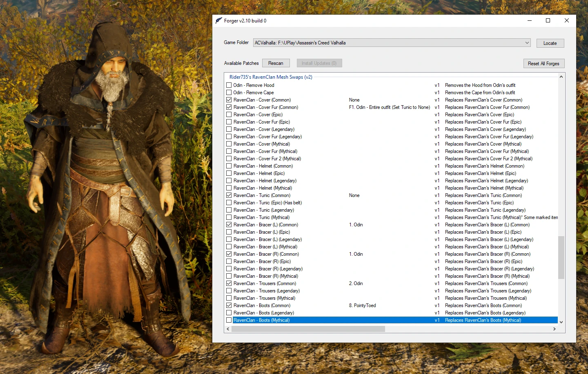Click description 'Removes the Hood from Odin's outfit'
The height and width of the screenshot is (374, 588).
[480, 85]
